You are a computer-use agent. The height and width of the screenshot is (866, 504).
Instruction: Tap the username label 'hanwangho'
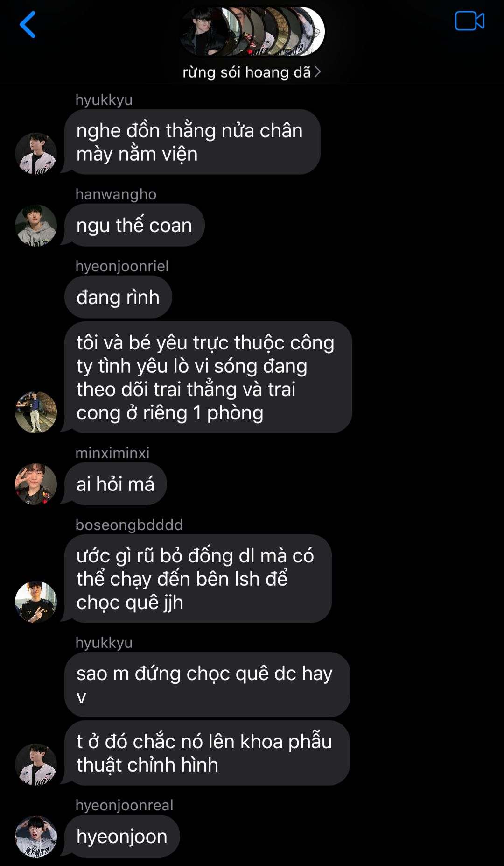[x=116, y=194]
